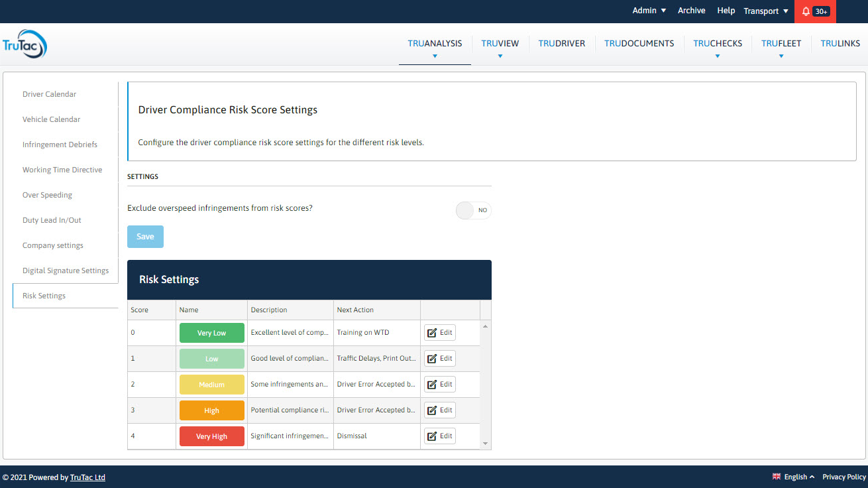The image size is (868, 488).
Task: Click the UK flag icon in footer
Action: coord(776,476)
